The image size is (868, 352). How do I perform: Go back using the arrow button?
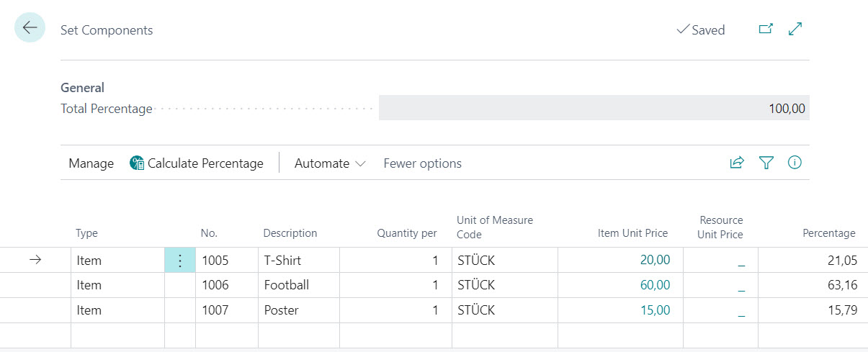pyautogui.click(x=30, y=28)
